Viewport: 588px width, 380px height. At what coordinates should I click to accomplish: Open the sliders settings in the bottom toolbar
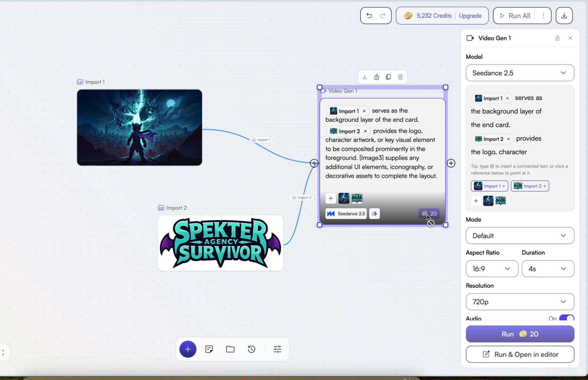277,349
